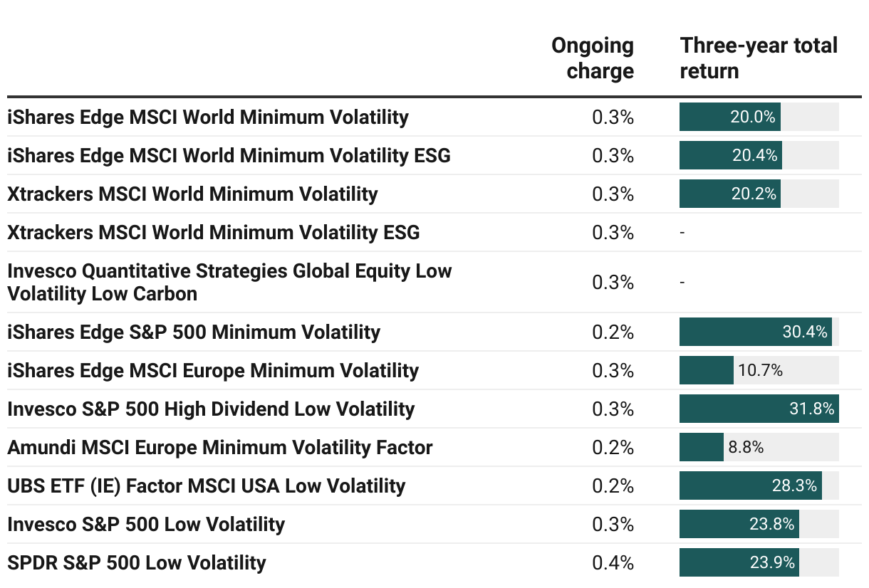The image size is (869, 588).
Task: Click the 30.4% three-year return bar
Action: click(x=755, y=332)
